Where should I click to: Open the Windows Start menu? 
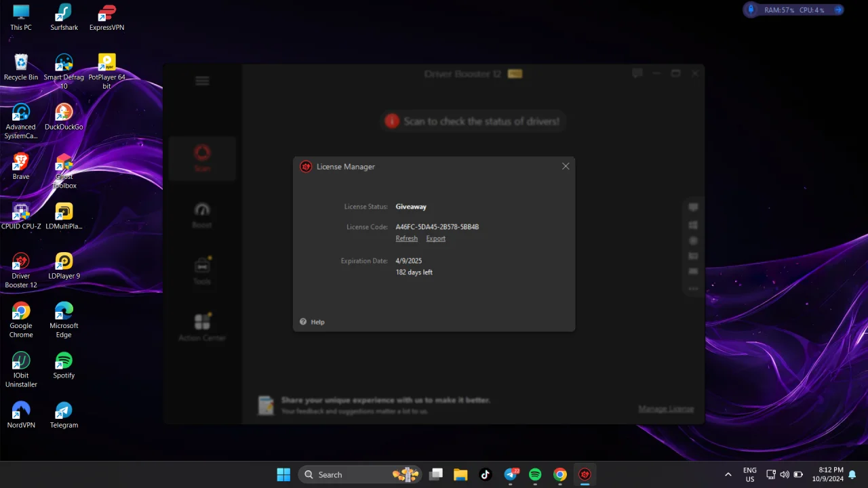(283, 474)
